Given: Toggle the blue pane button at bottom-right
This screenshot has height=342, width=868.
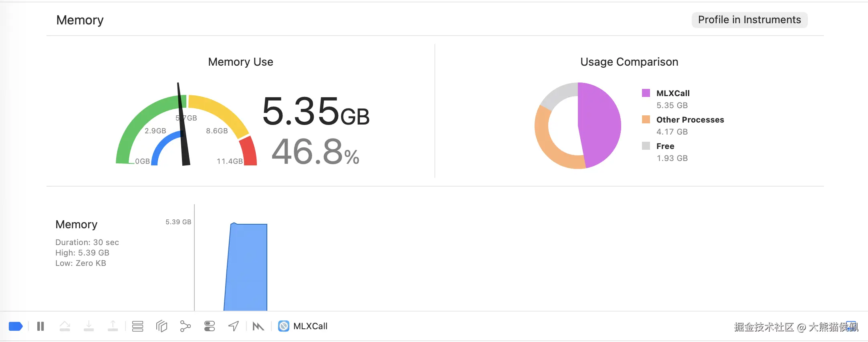Looking at the screenshot, I should tap(852, 326).
